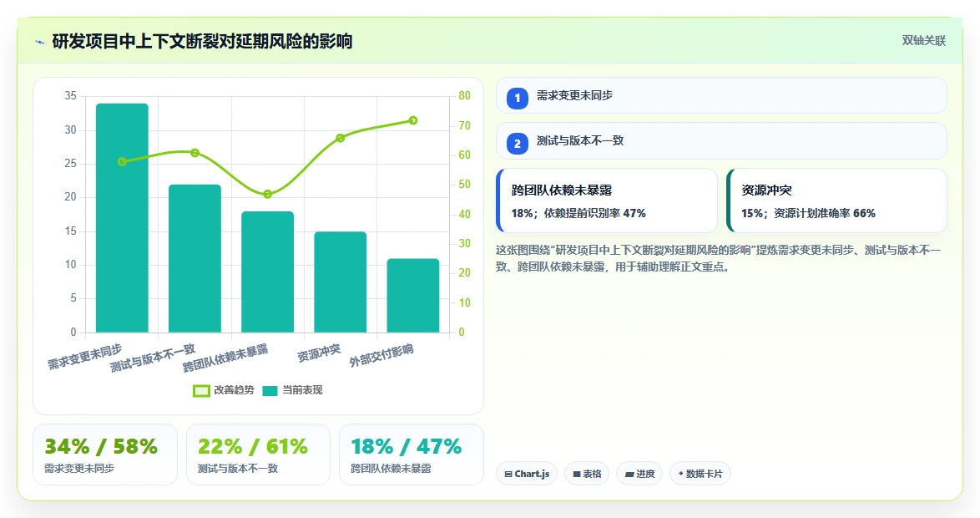This screenshot has height=518, width=980.
Task: Click the Chart.js tag
Action: [x=526, y=474]
